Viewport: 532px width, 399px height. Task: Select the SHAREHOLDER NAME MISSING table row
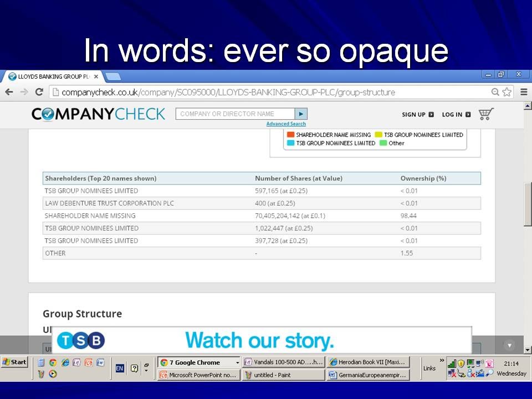pos(262,216)
